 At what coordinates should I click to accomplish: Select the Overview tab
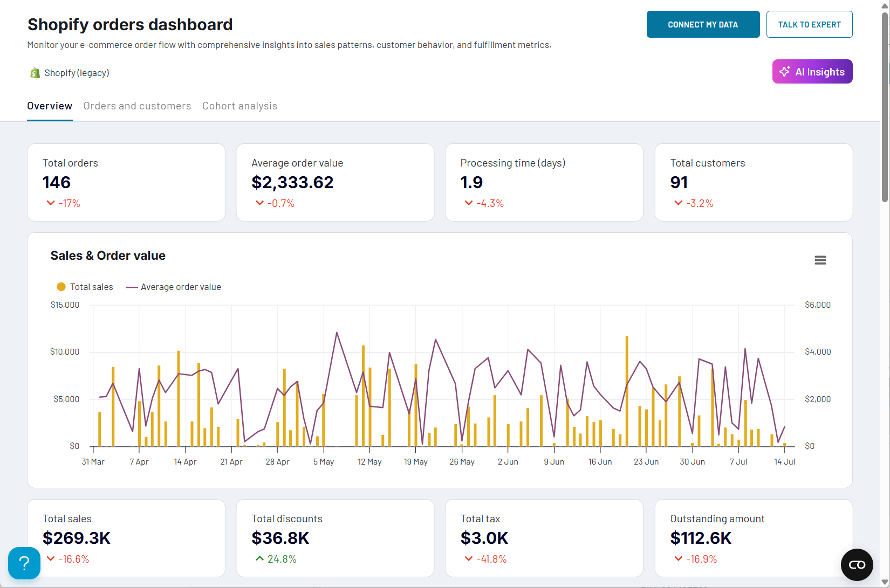click(49, 106)
